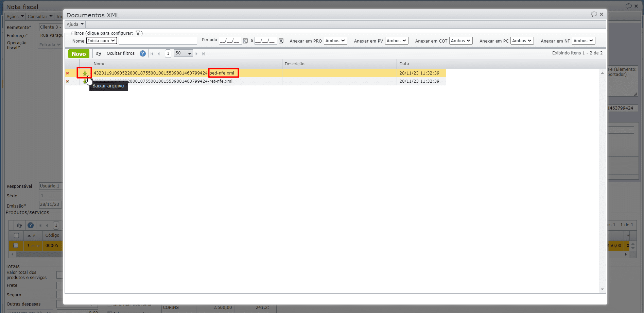Open calendar for Período start date
Screen dimensions: 644x313
[245, 41]
